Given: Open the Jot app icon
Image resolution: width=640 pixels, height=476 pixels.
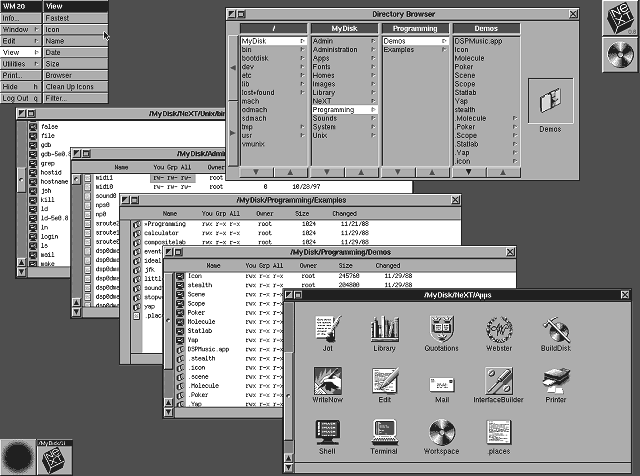Looking at the screenshot, I should coord(328,329).
